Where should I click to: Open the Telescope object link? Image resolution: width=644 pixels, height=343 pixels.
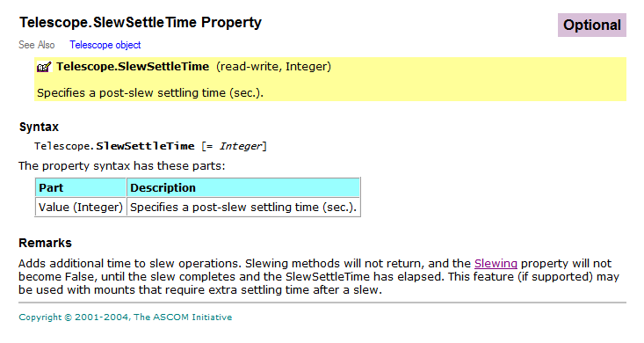pyautogui.click(x=105, y=45)
